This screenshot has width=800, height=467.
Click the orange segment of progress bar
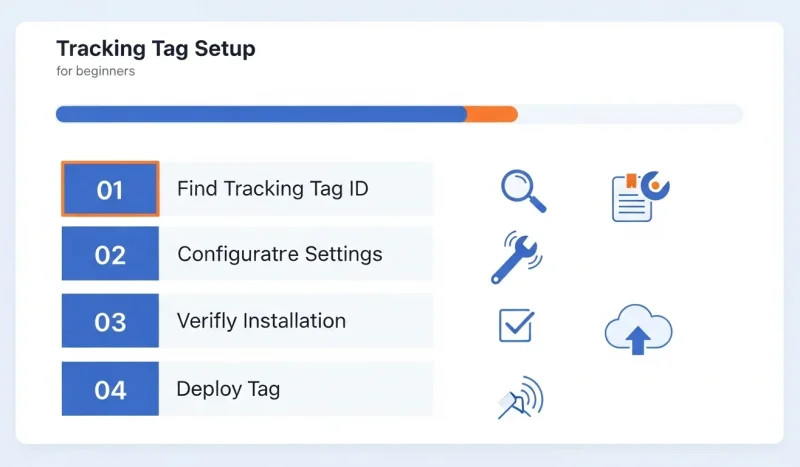(492, 114)
